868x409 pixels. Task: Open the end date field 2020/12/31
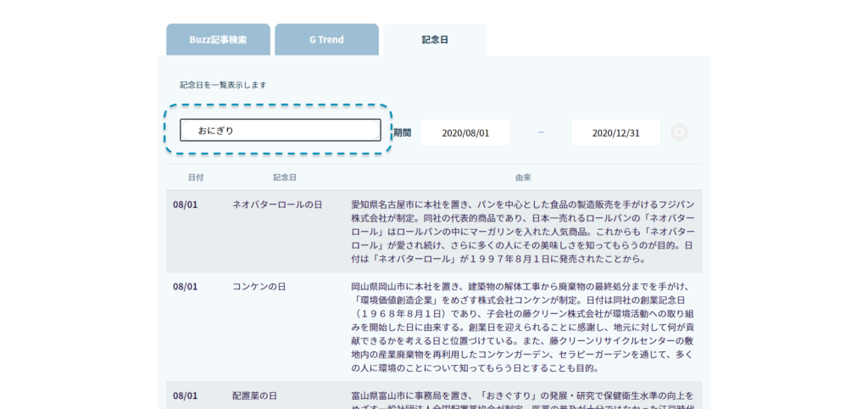click(615, 132)
